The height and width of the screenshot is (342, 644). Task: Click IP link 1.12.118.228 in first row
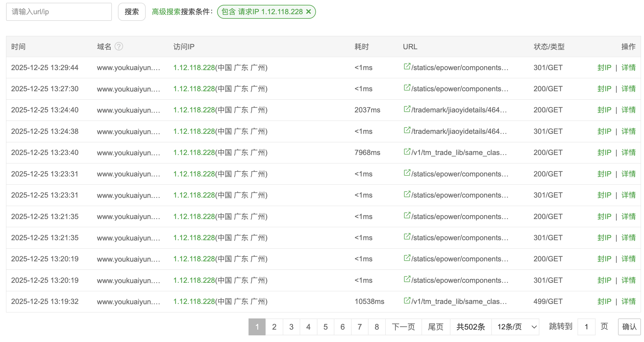tap(194, 67)
